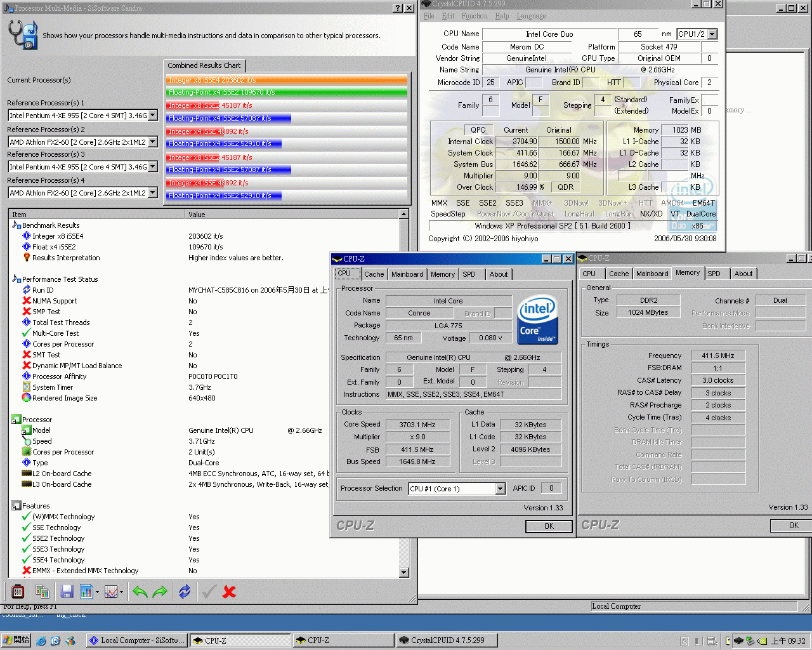
Task: Select the line graph icon in Sandra toolbar
Action: pyautogui.click(x=110, y=591)
